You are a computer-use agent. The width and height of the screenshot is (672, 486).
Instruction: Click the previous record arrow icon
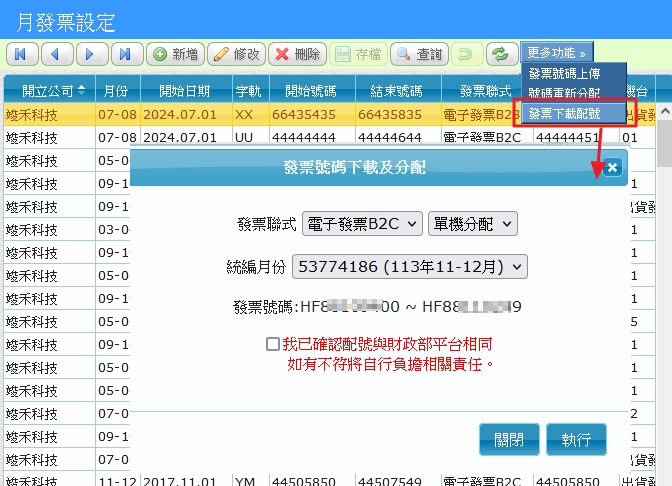(55, 54)
